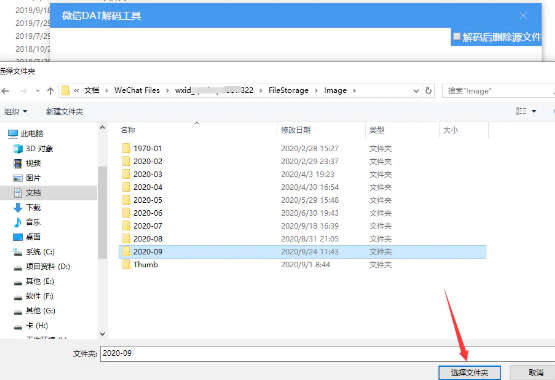Click date 2020/2/28 15:27 cell
Viewport: 555px width, 380px height.
[310, 148]
